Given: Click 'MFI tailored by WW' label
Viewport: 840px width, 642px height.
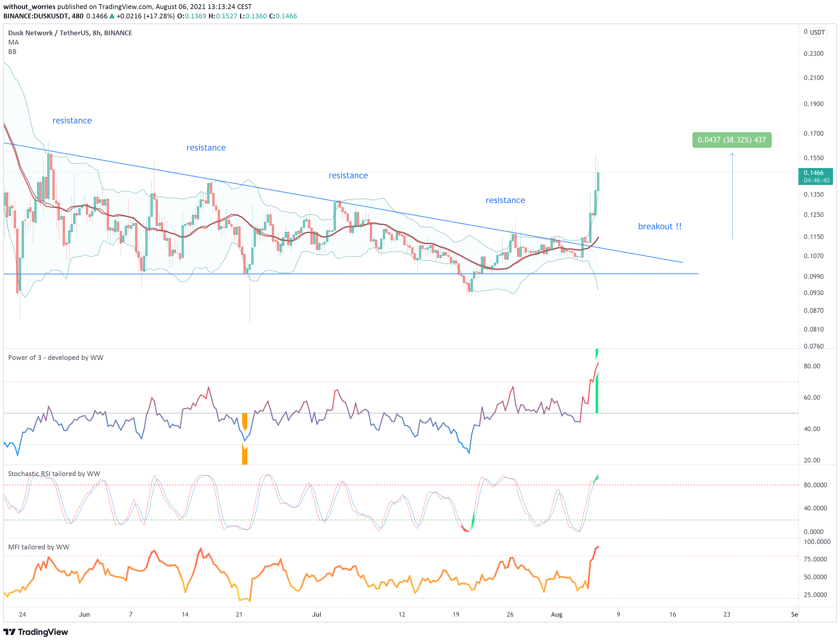Looking at the screenshot, I should [39, 547].
